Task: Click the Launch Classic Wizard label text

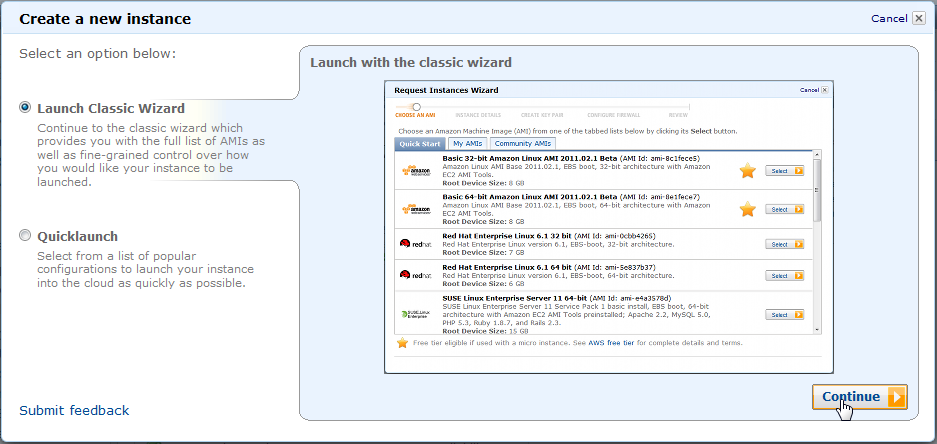Action: pyautogui.click(x=111, y=109)
